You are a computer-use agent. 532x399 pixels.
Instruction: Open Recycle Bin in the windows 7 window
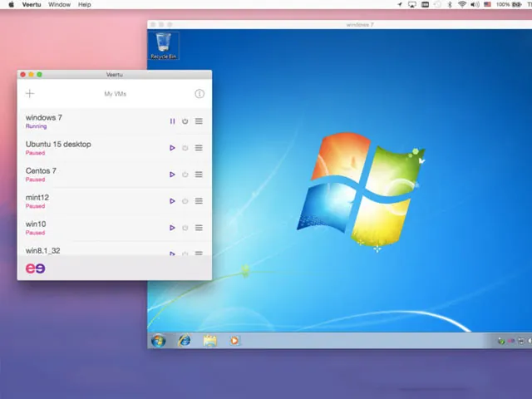[164, 46]
